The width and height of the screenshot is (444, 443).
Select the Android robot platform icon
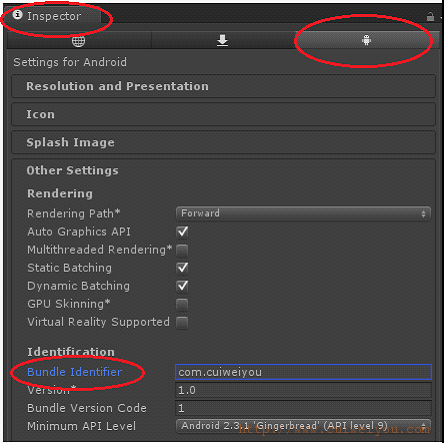point(366,40)
